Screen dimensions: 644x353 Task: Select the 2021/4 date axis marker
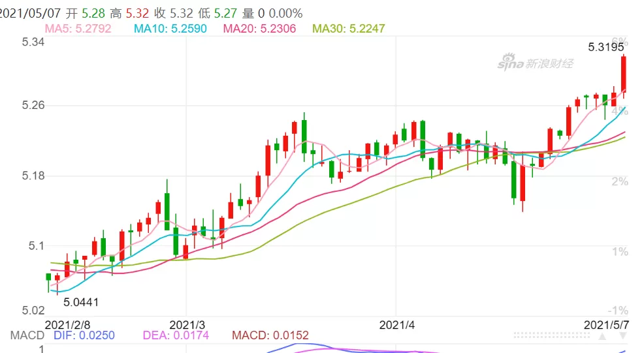[396, 325]
